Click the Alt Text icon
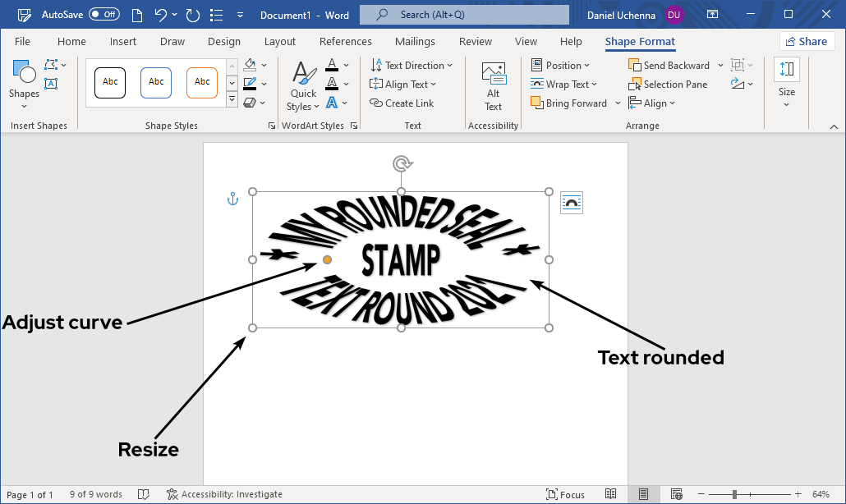 [493, 82]
